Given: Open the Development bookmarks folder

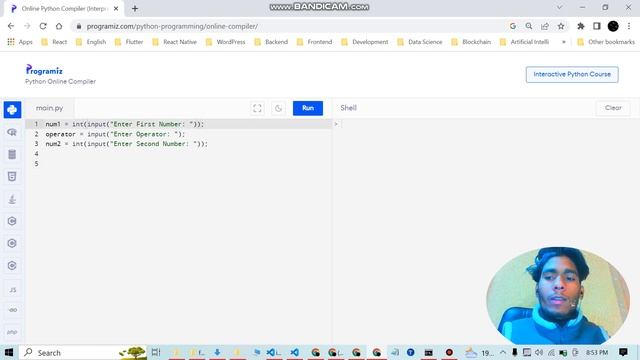Looking at the screenshot, I should coord(364,42).
